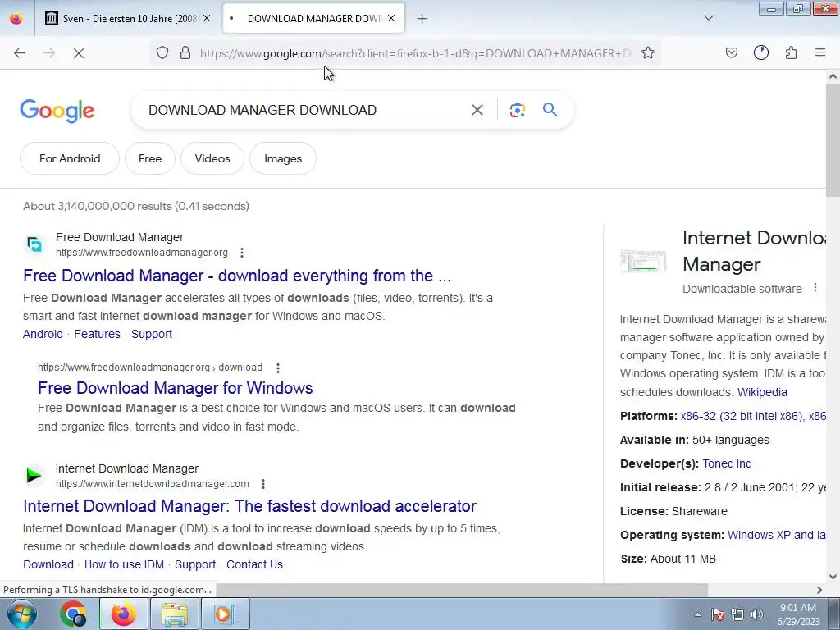Open the Tonec Inc developer link
840x630 pixels.
727,463
